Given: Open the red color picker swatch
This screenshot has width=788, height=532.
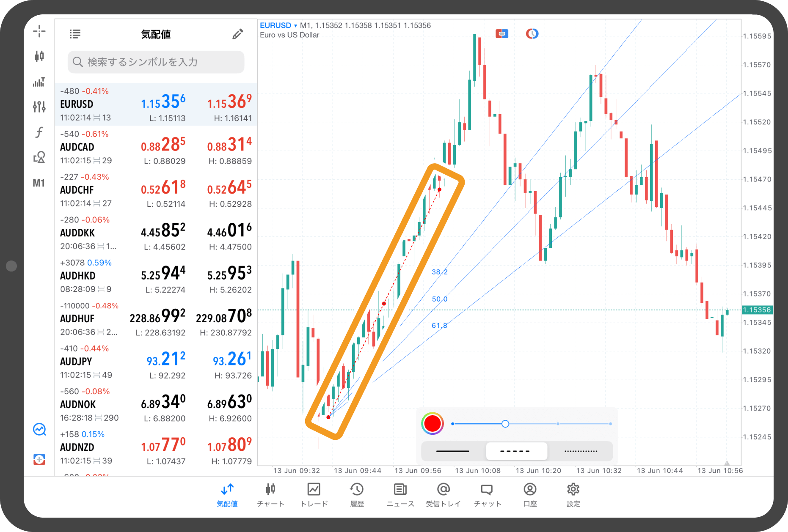Looking at the screenshot, I should point(432,424).
